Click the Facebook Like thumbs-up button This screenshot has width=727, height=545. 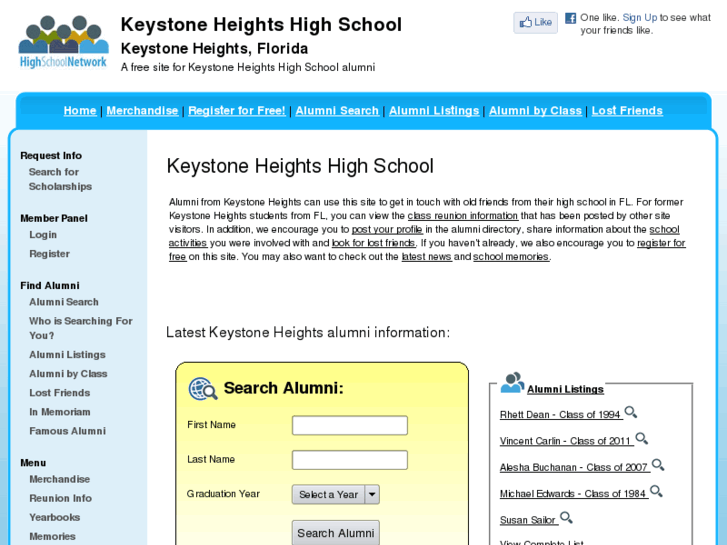click(536, 22)
